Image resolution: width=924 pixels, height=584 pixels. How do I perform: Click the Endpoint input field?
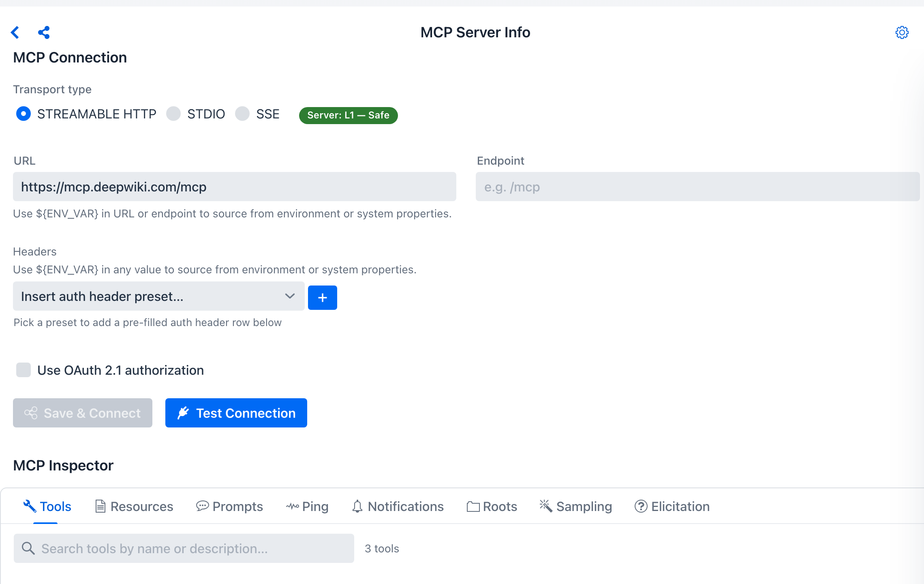click(698, 187)
